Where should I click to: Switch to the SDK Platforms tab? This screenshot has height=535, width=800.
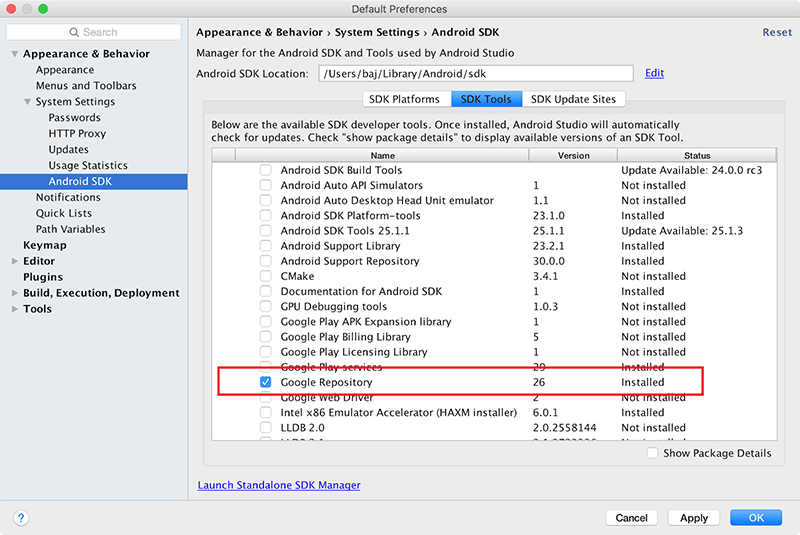(x=405, y=99)
